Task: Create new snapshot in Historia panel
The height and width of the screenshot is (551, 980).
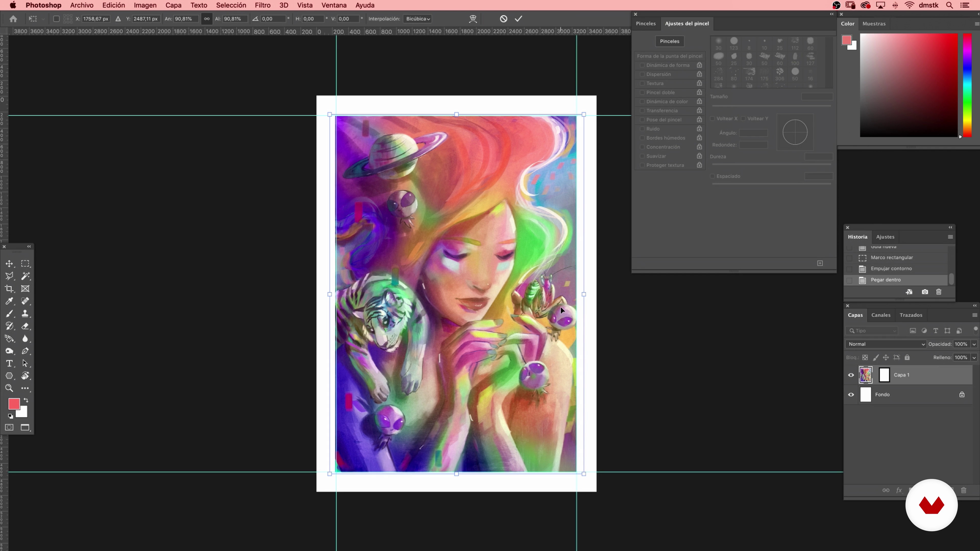Action: point(925,292)
